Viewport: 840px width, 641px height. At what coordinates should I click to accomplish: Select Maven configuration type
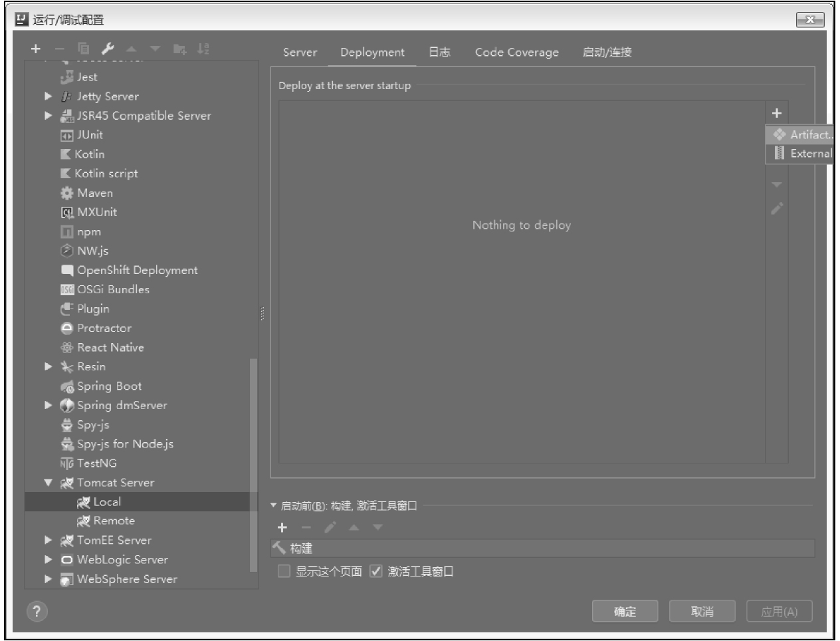click(x=94, y=193)
